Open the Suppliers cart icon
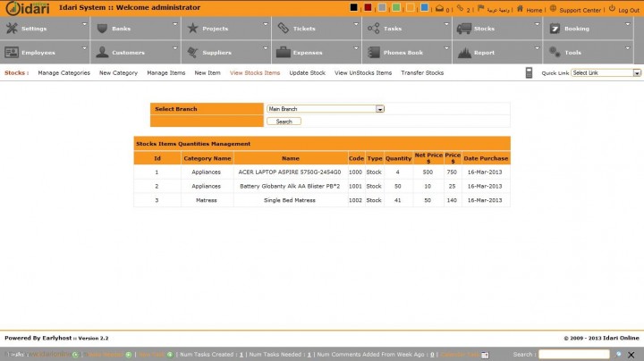Screen dimensions: 644x361 pyautogui.click(x=192, y=52)
